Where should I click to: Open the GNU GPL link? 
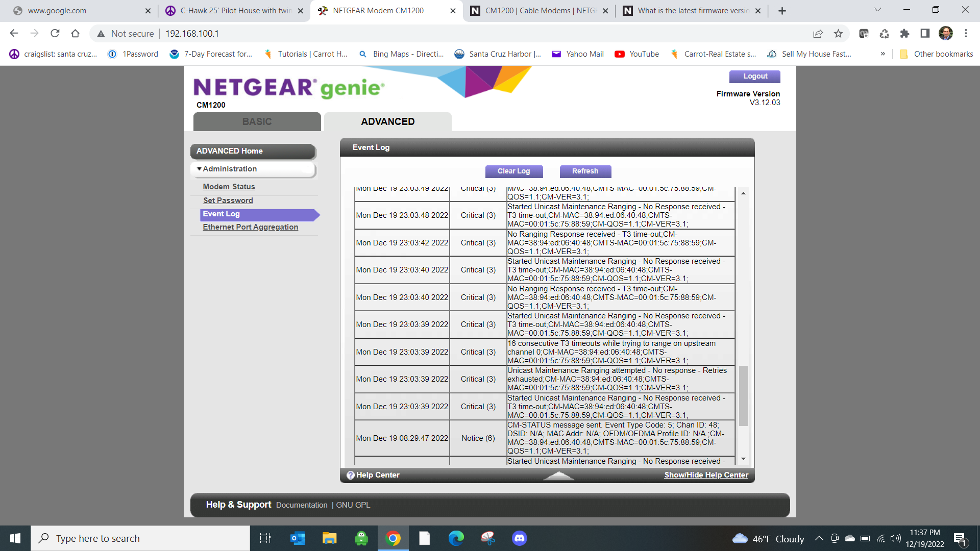(353, 505)
